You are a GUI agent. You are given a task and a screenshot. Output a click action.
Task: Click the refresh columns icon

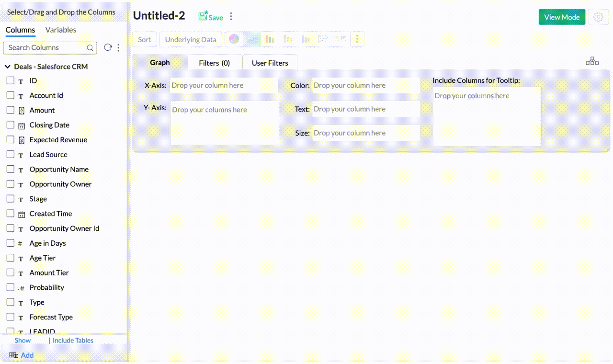108,47
